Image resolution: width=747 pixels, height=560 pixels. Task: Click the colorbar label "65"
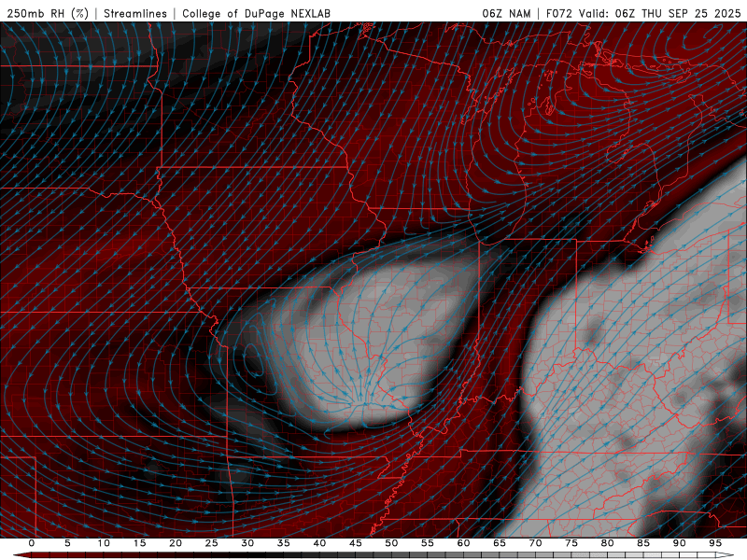(x=500, y=543)
